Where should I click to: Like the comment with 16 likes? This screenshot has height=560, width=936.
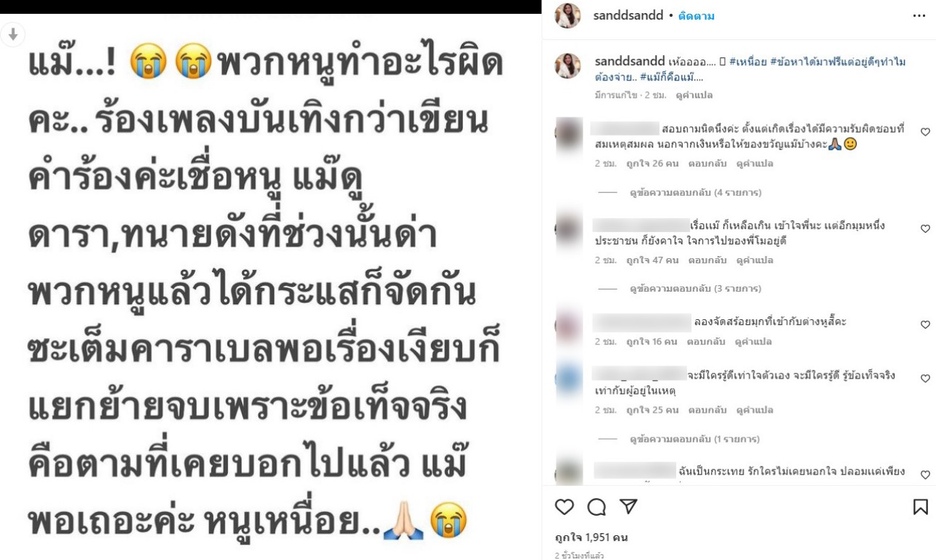pyautogui.click(x=925, y=324)
